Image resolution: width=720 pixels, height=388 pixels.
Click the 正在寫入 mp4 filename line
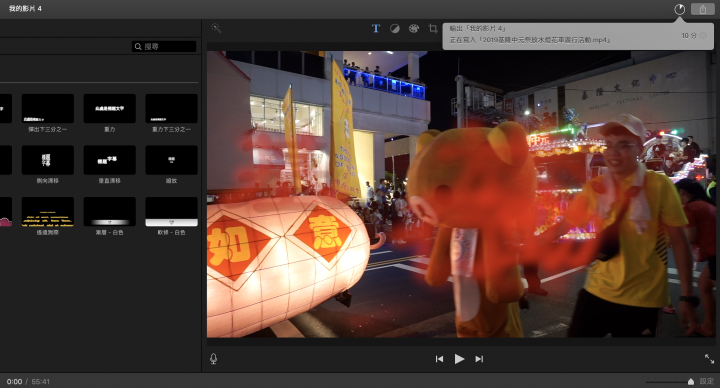pos(530,40)
